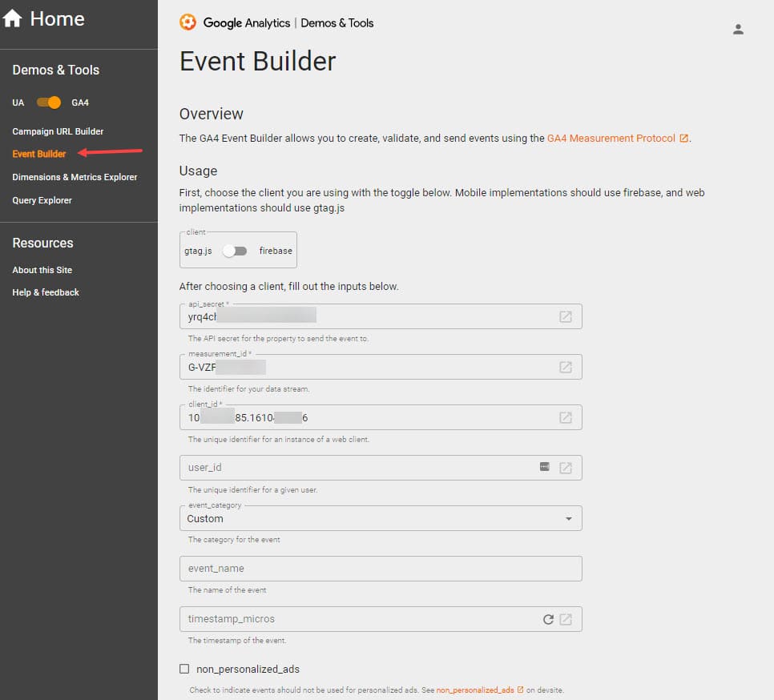Click into the measurement_id input field

point(381,367)
